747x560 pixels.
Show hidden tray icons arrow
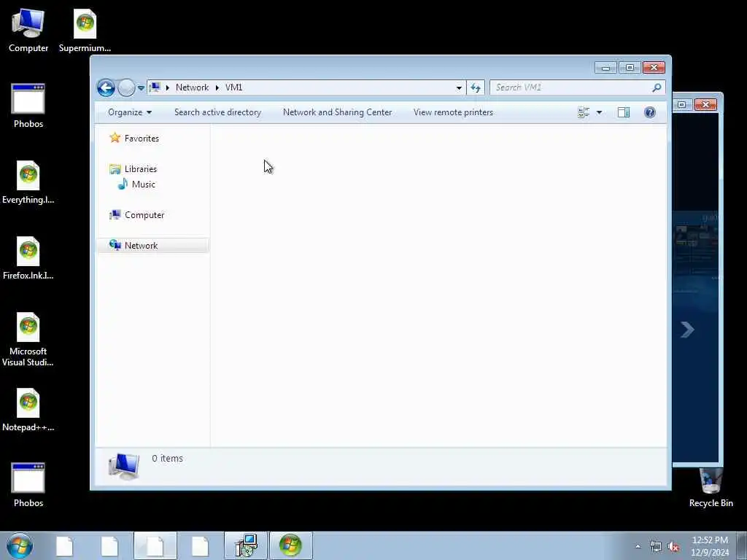pos(638,547)
